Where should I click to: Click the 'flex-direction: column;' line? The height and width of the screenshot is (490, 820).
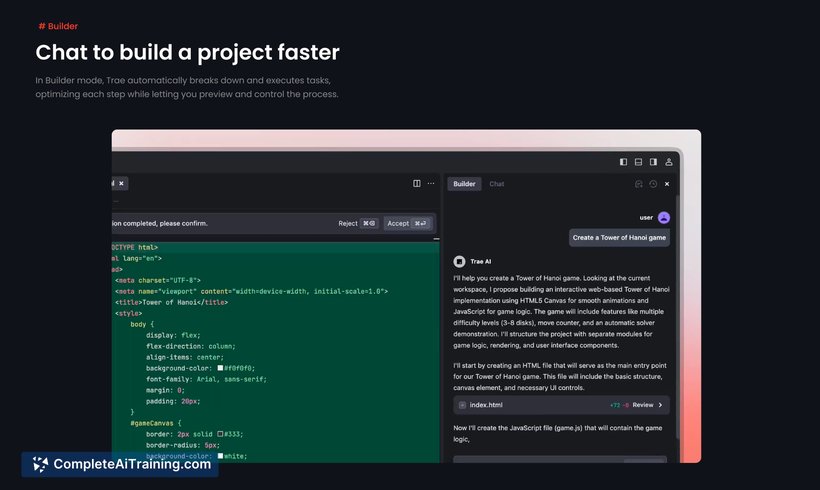[191, 346]
